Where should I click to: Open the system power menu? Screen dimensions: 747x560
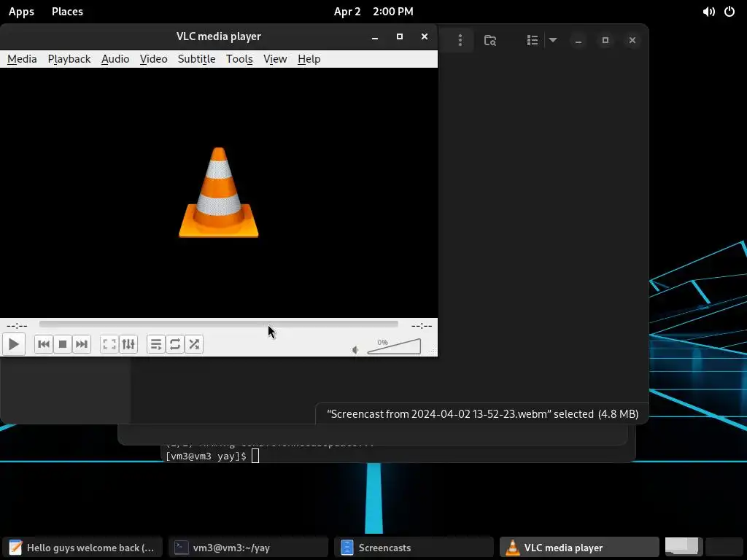pyautogui.click(x=729, y=12)
